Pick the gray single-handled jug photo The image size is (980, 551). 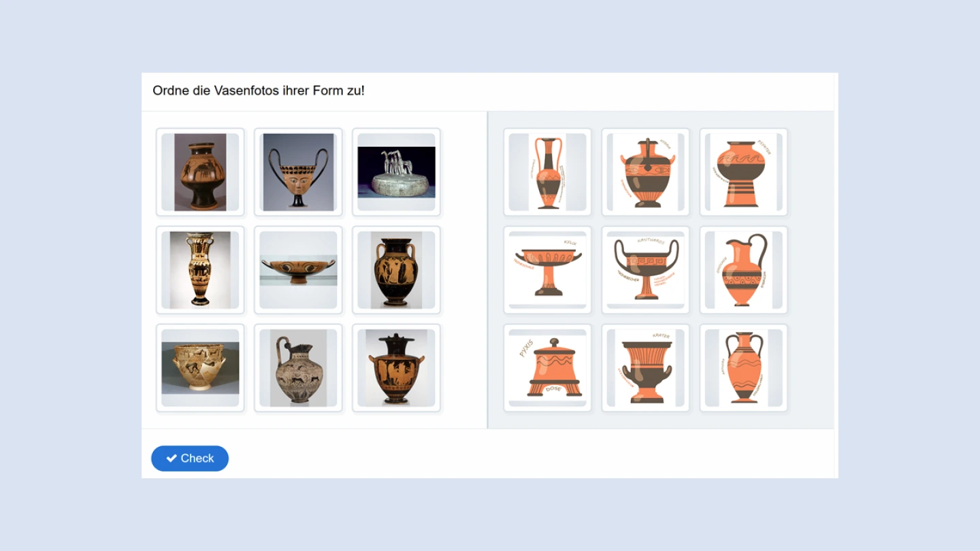299,368
